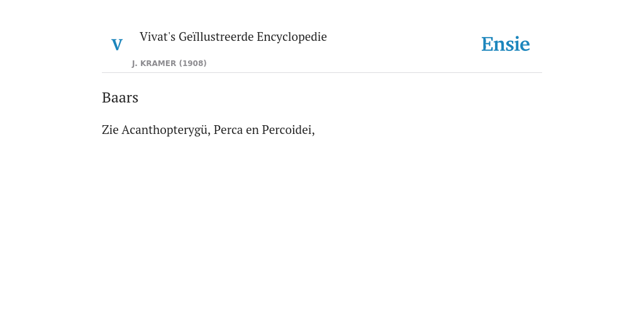This screenshot has height=322, width=644.
Task: Open the Ensie logo link
Action: (x=506, y=44)
